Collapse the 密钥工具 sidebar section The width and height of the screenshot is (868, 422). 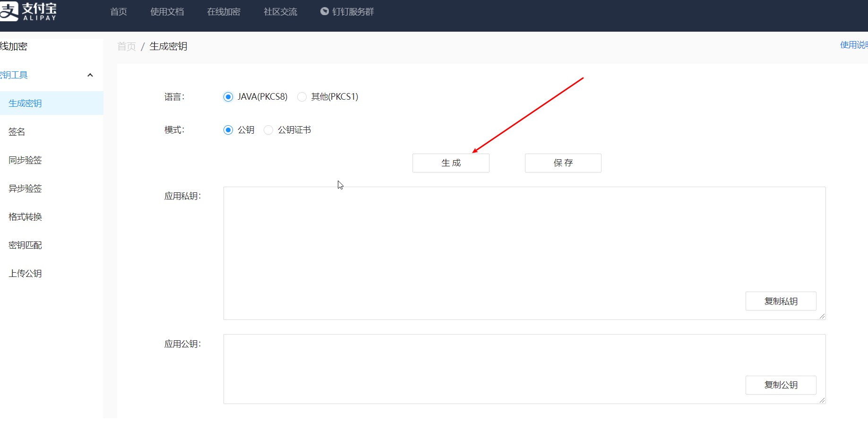[90, 75]
